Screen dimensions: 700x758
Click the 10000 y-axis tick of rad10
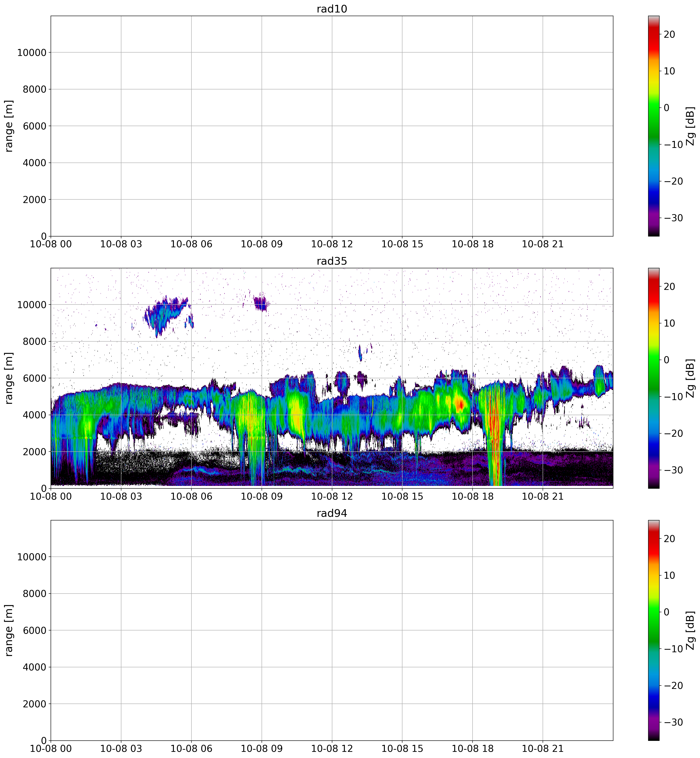[31, 53]
